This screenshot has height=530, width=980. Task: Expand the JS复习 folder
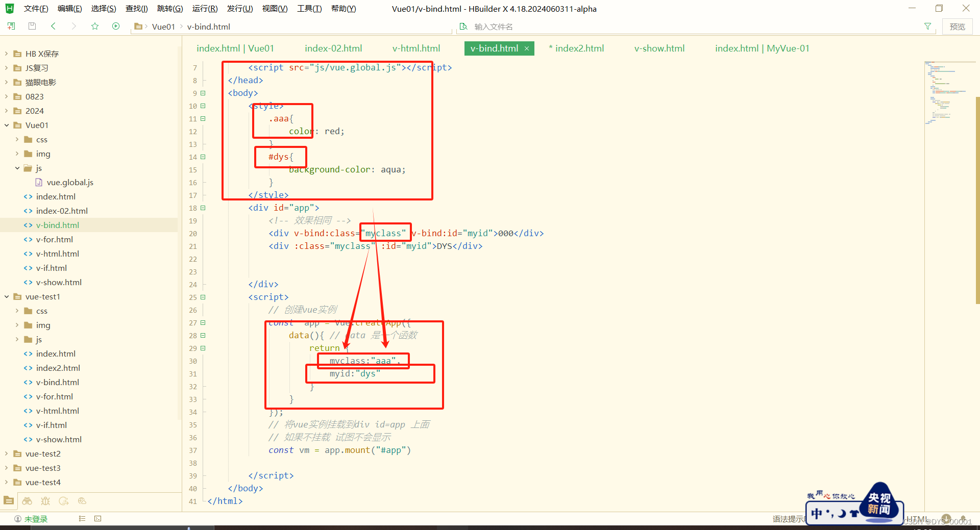pos(7,68)
